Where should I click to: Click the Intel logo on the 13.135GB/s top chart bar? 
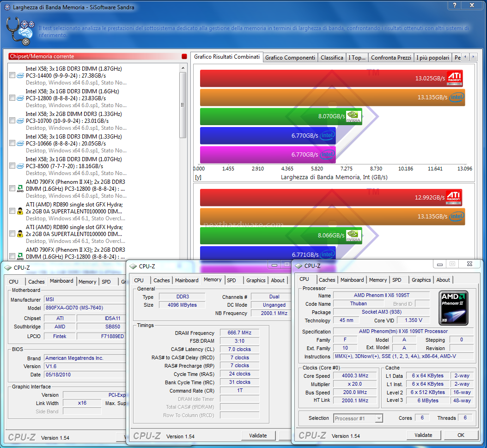coord(457,97)
